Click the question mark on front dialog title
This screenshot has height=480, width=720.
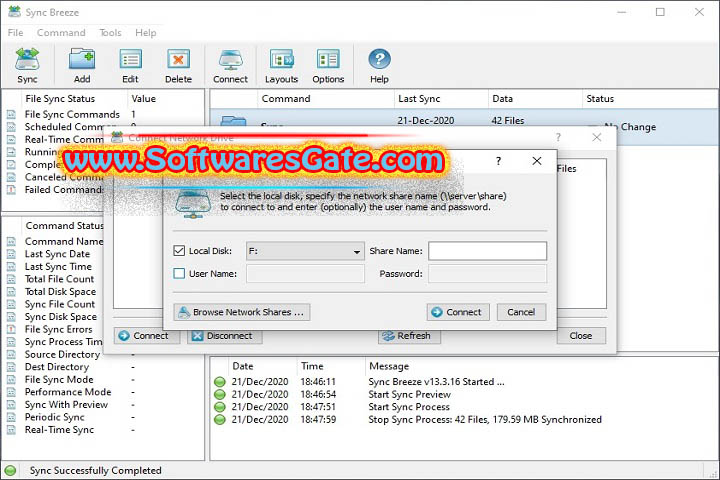(x=498, y=161)
